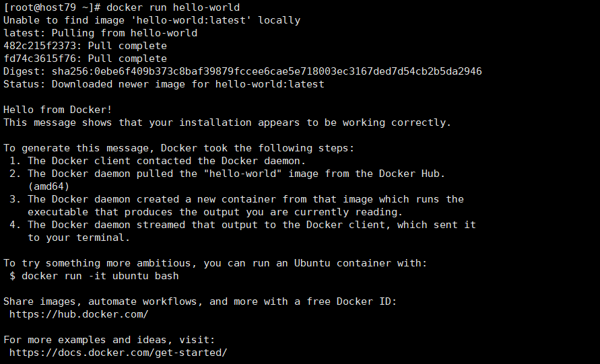This screenshot has width=600, height=364.
Task: Click the "latest: Pulling from hello-world" line
Action: tap(100, 33)
